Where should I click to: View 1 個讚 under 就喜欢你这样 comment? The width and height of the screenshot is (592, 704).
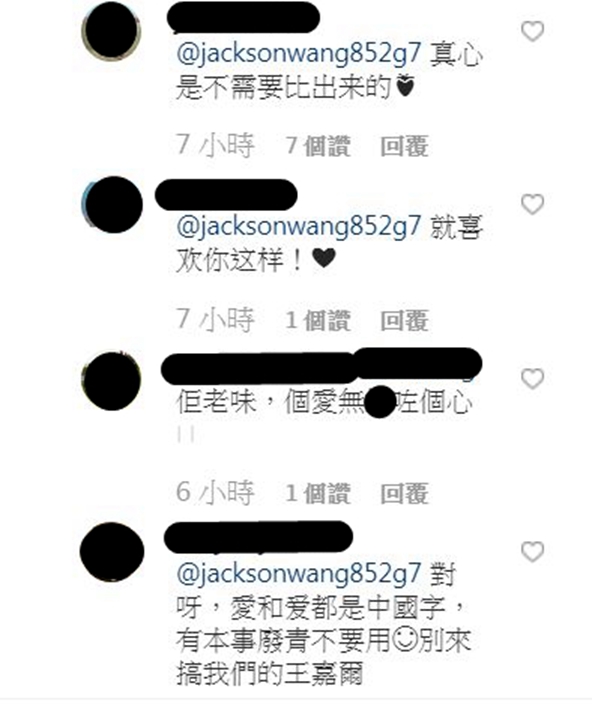(318, 321)
